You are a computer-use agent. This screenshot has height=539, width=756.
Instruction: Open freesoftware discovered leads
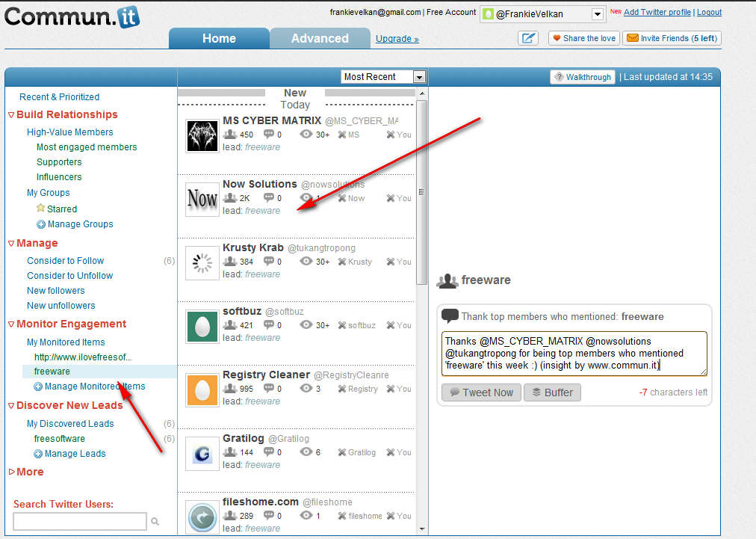(x=59, y=439)
